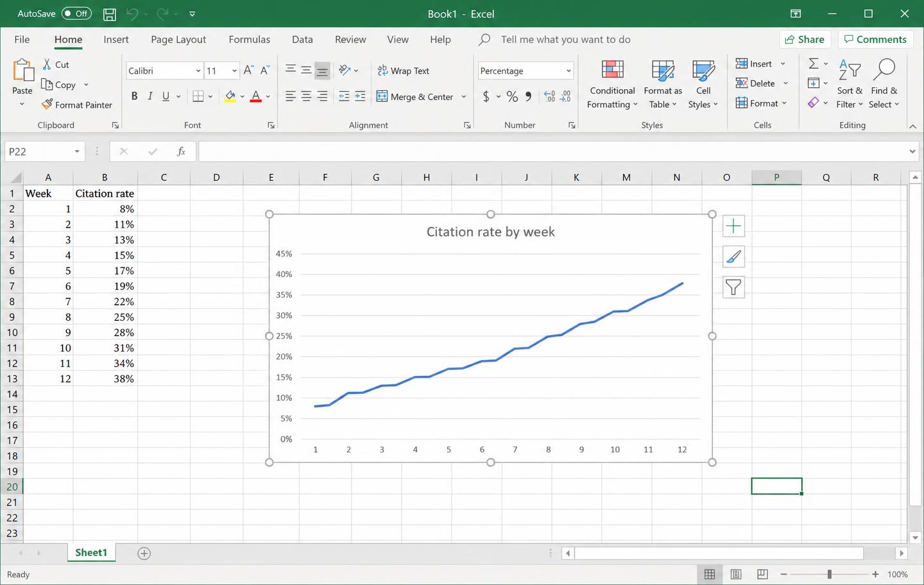924x585 pixels.
Task: Click Increase Indent icon
Action: pyautogui.click(x=360, y=96)
